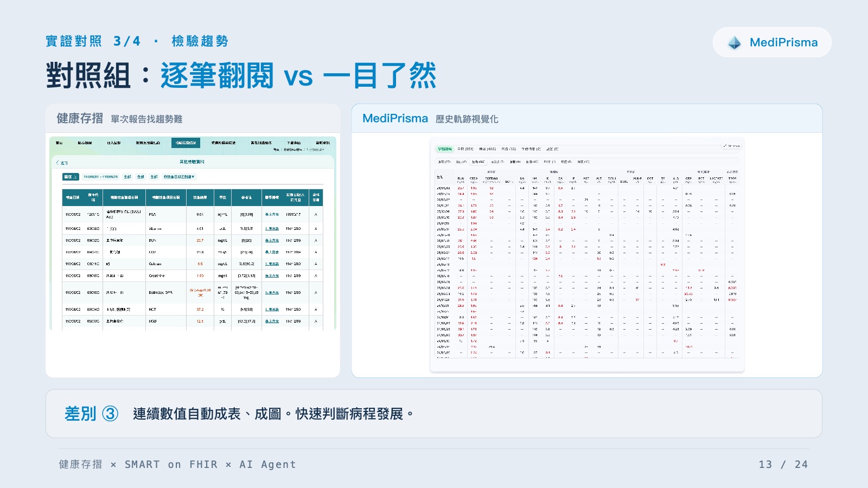Click the MediPrisma diamond logo icon
The image size is (868, 488).
click(x=735, y=43)
